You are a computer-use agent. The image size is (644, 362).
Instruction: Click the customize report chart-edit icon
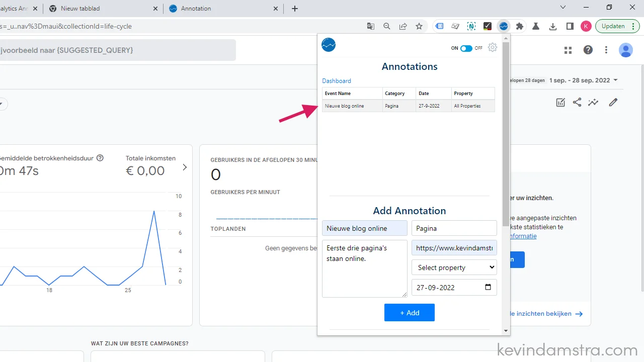coord(560,103)
